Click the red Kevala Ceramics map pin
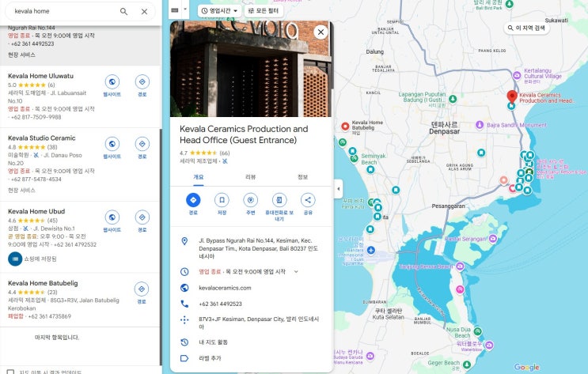Viewport: 588px width, 374px height. coord(512,96)
